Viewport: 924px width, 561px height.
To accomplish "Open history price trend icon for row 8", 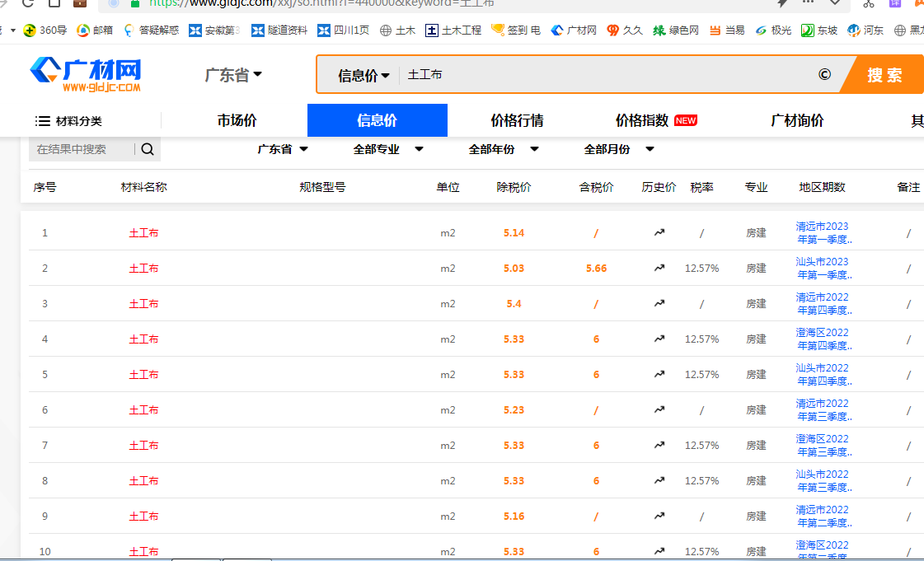I will coord(659,480).
